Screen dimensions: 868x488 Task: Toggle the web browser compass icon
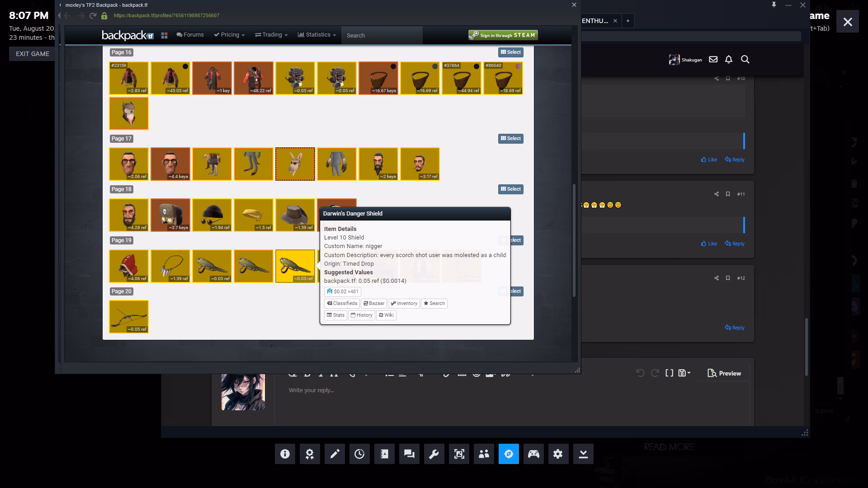(x=509, y=454)
